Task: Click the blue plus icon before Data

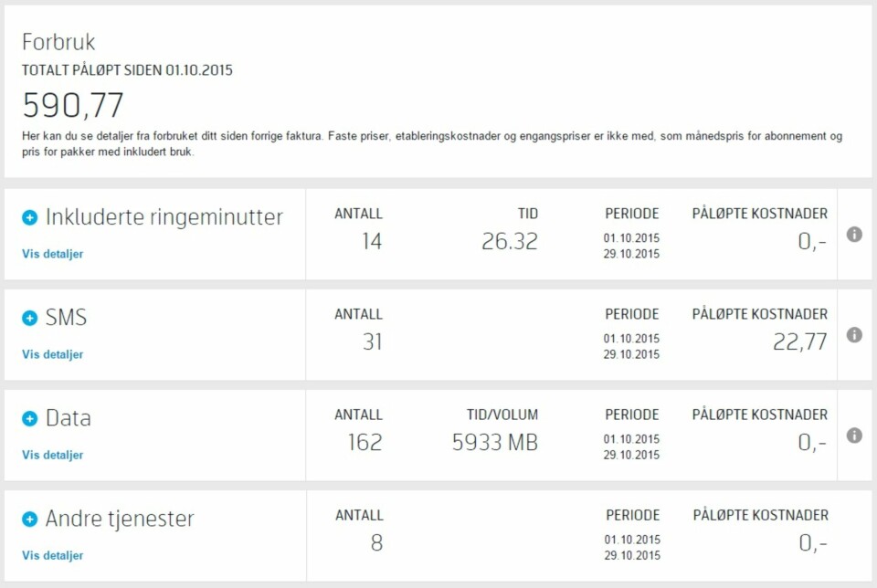Action: [x=28, y=417]
